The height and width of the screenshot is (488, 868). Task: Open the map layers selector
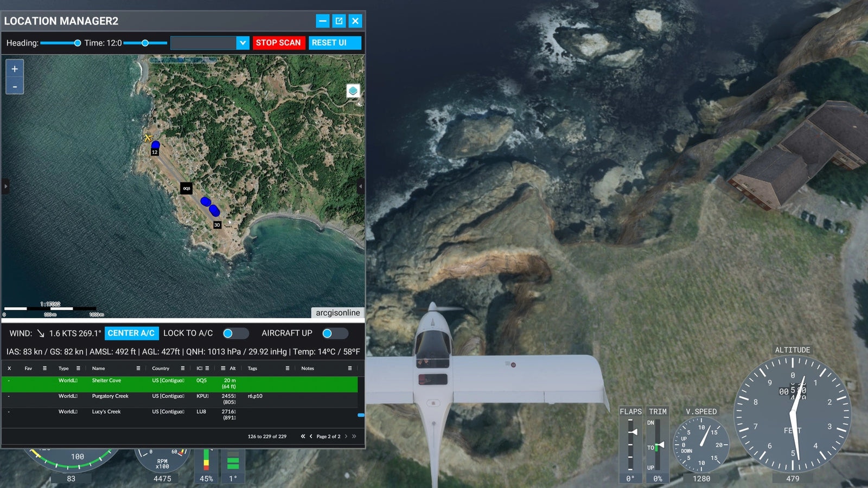tap(353, 91)
